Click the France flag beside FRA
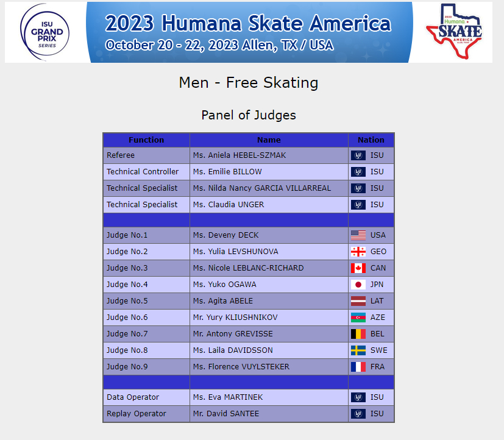 click(358, 367)
